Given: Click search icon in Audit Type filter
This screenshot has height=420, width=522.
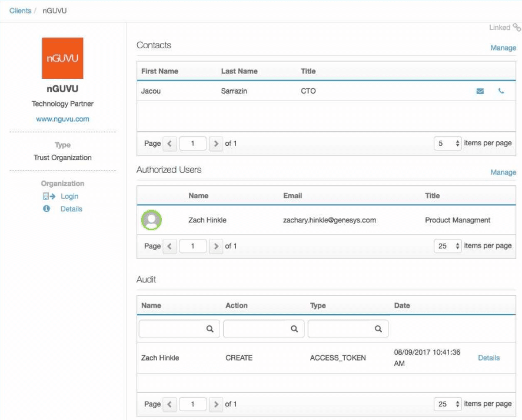Looking at the screenshot, I should [x=378, y=329].
